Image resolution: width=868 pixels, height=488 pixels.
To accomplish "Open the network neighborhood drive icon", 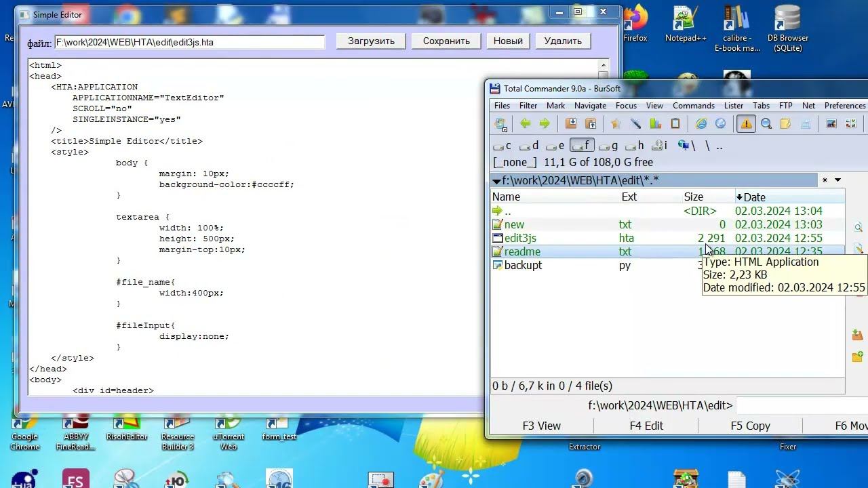I will coord(687,146).
